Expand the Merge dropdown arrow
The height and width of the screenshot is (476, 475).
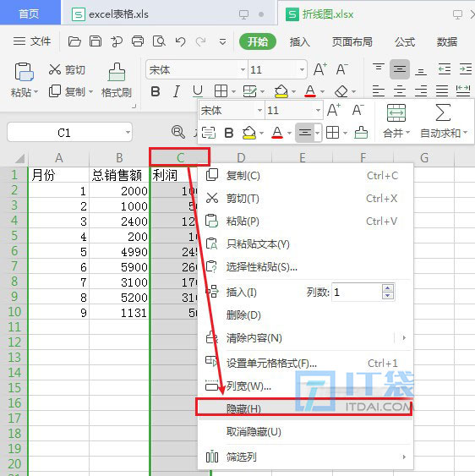[407, 133]
